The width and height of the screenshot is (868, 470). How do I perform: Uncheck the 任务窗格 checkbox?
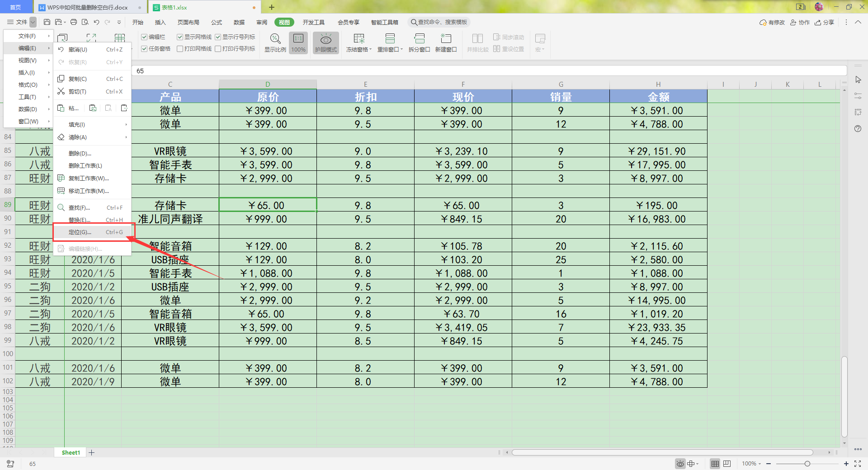(x=144, y=49)
